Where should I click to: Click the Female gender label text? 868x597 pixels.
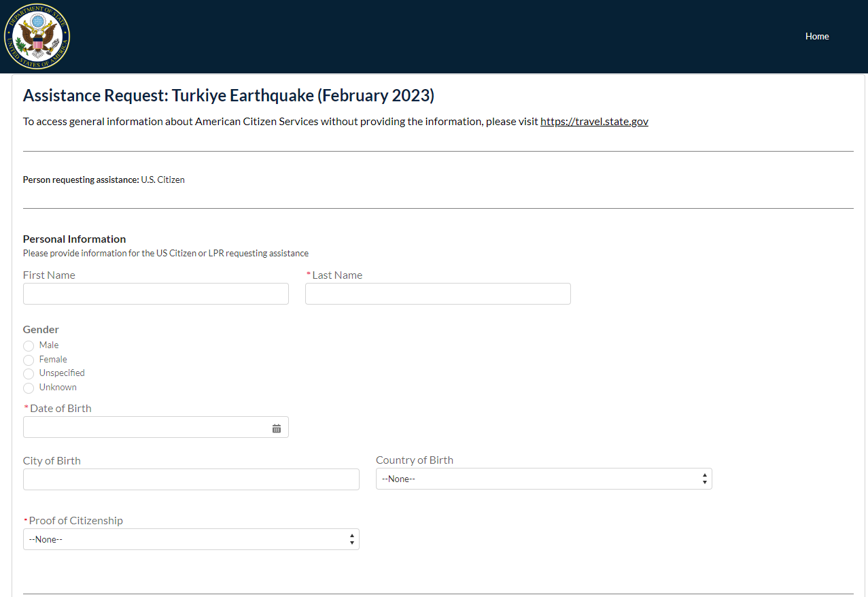[53, 359]
